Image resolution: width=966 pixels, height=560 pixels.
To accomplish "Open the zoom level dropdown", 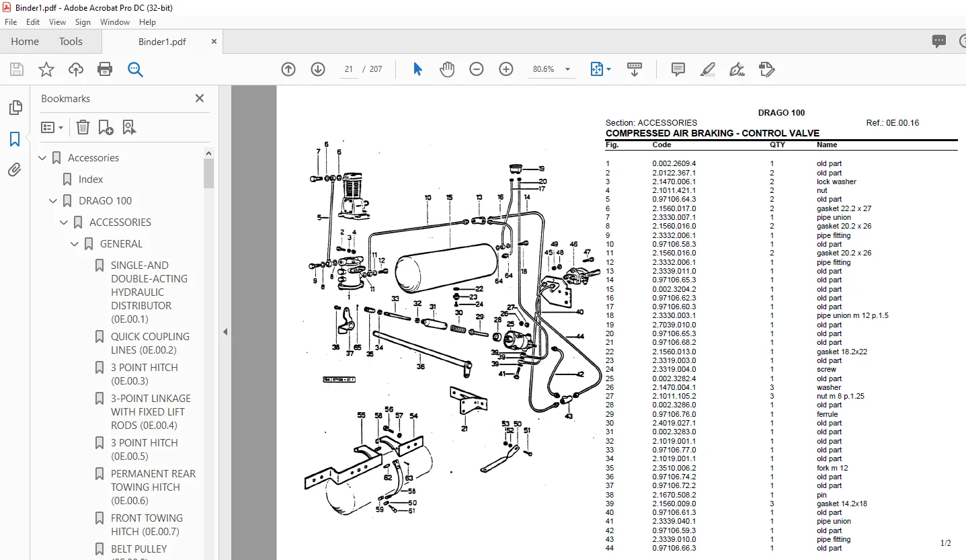I will point(567,69).
